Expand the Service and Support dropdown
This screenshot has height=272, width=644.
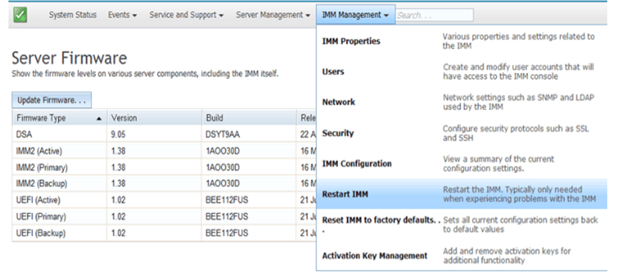pyautogui.click(x=186, y=15)
